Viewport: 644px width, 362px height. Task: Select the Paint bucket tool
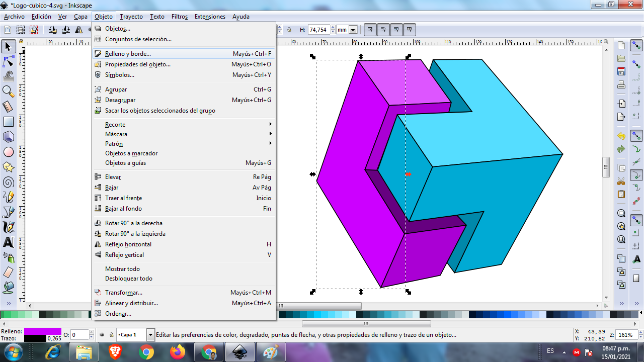(8, 288)
